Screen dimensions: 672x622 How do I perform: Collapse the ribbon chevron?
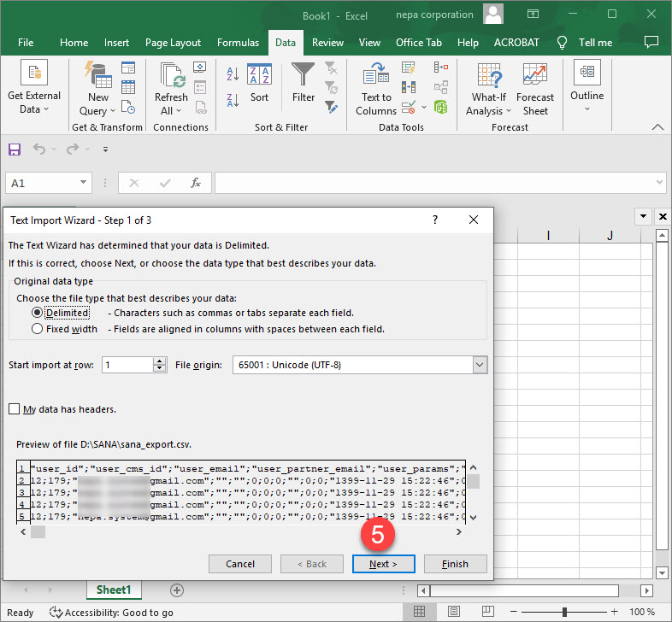click(x=657, y=126)
